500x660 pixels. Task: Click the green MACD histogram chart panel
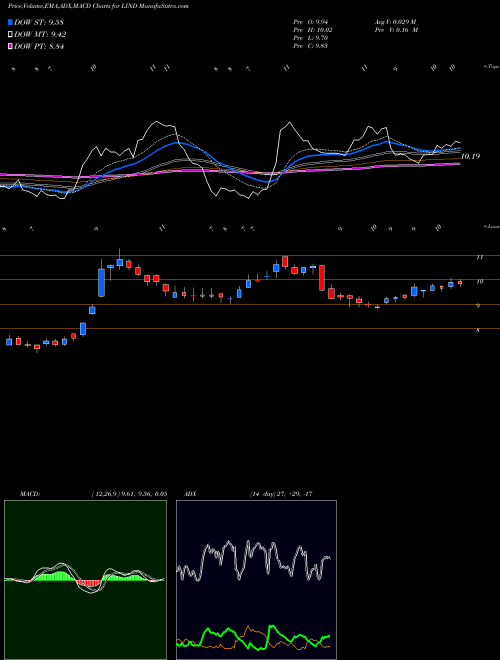point(85,580)
